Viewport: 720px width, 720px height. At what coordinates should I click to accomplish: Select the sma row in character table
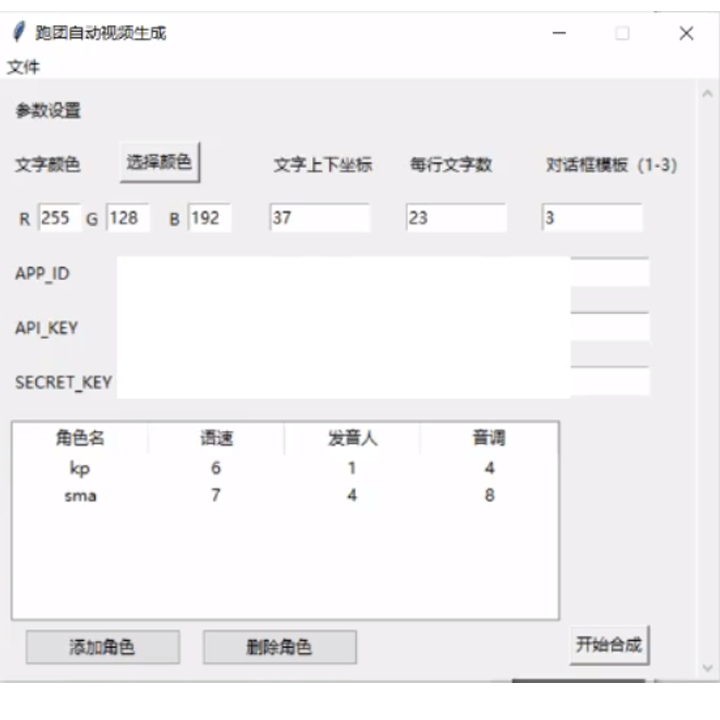(x=285, y=495)
